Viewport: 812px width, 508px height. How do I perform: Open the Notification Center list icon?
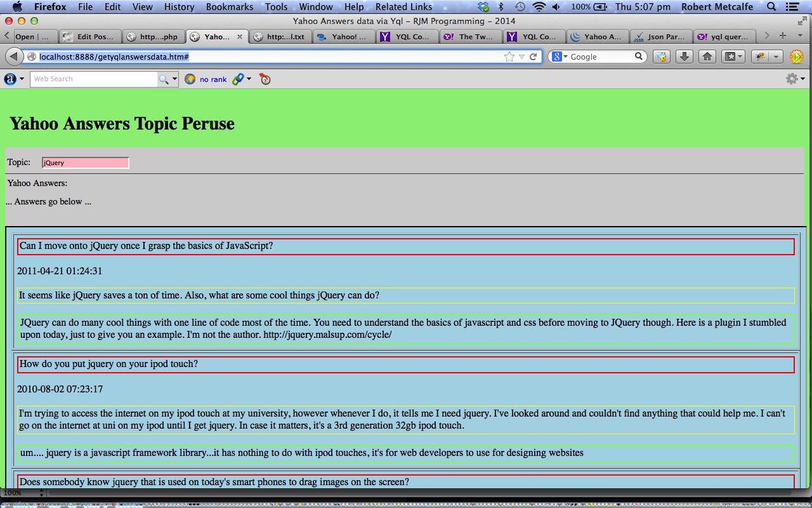click(791, 7)
